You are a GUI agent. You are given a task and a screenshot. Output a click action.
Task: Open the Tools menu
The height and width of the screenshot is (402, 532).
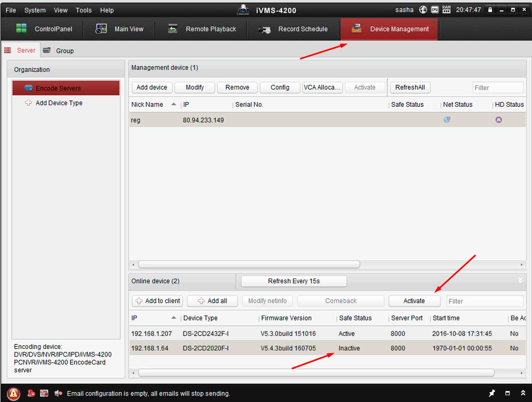coord(84,10)
